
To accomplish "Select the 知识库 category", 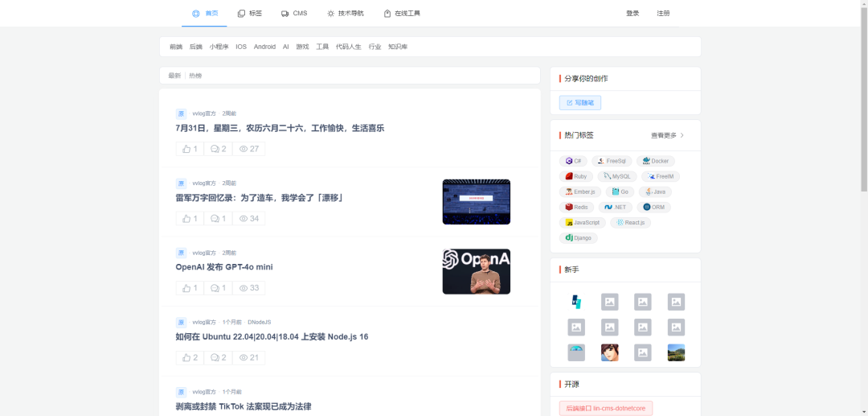I will point(398,47).
